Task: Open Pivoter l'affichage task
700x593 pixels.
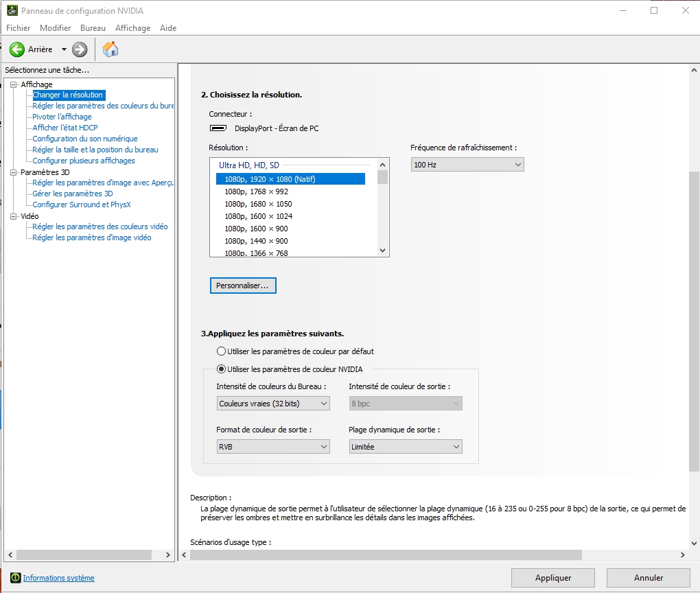Action: click(62, 117)
